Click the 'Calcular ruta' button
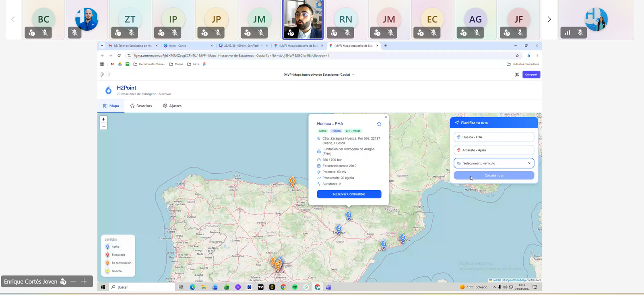The image size is (644, 295). click(494, 175)
